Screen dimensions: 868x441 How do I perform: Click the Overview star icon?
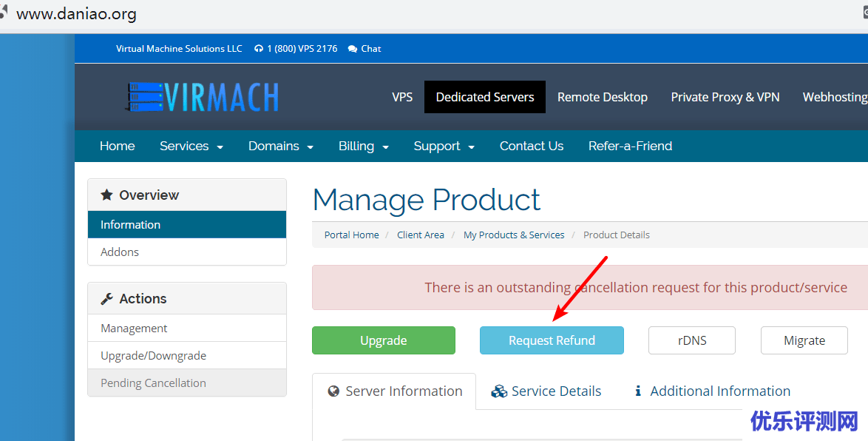(107, 195)
